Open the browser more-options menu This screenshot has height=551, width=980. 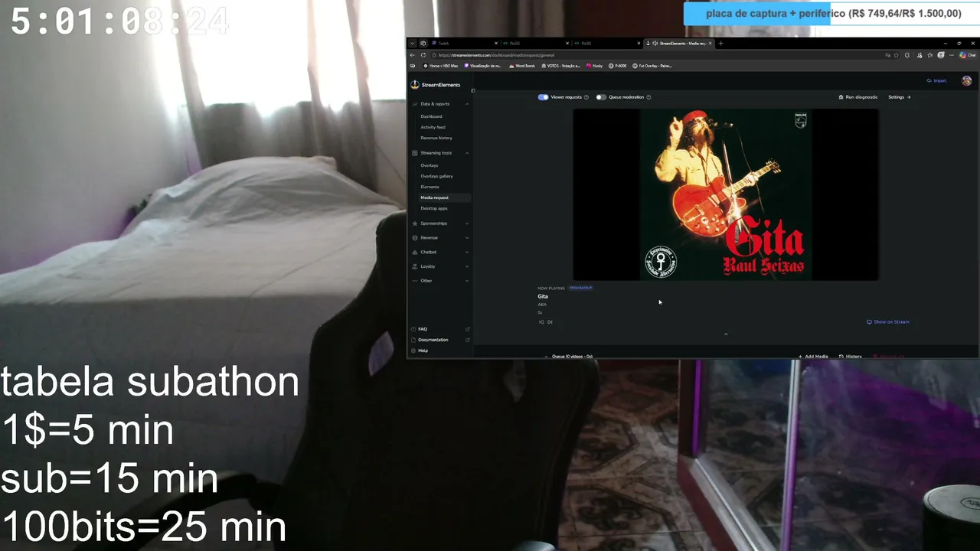pyautogui.click(x=952, y=55)
